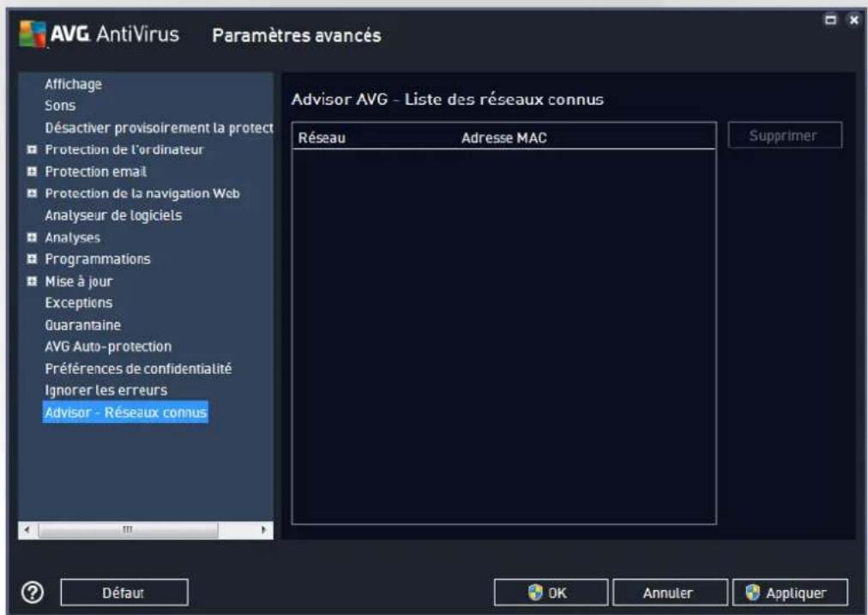The image size is (868, 615).
Task: Click the sidebar horizontal scrollbar thumb
Action: pyautogui.click(x=128, y=530)
